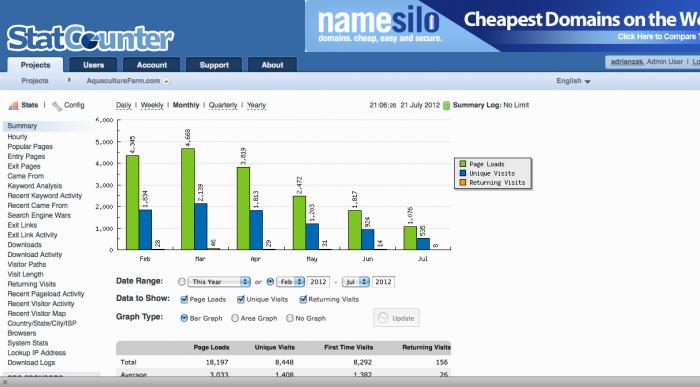Open Browsers in the sidebar

tap(22, 333)
